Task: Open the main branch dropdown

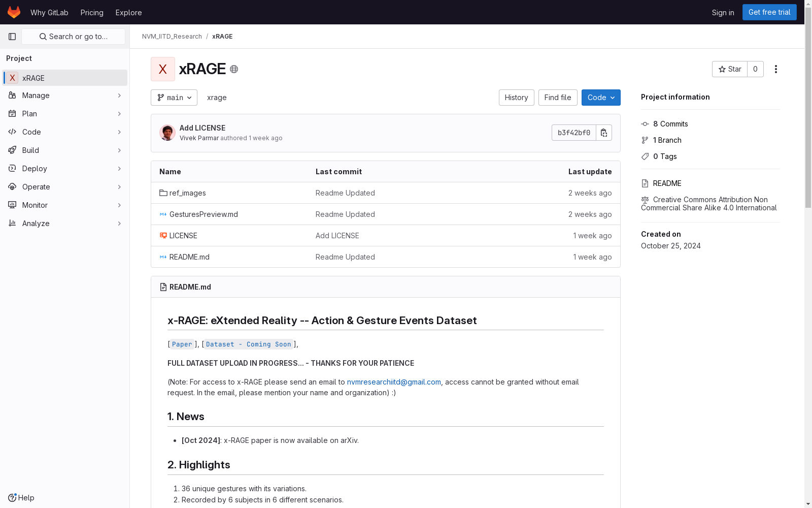Action: pyautogui.click(x=174, y=98)
